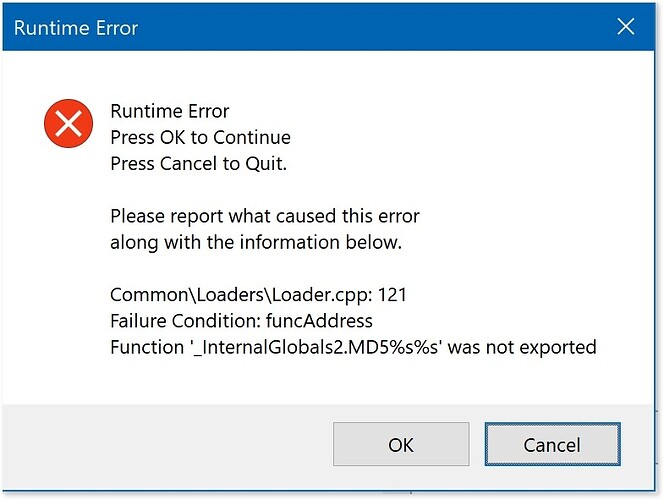Click the '_InternalGlobals2.MD5%s%s' function name
Viewport: 664px width, 500px height.
click(x=316, y=348)
